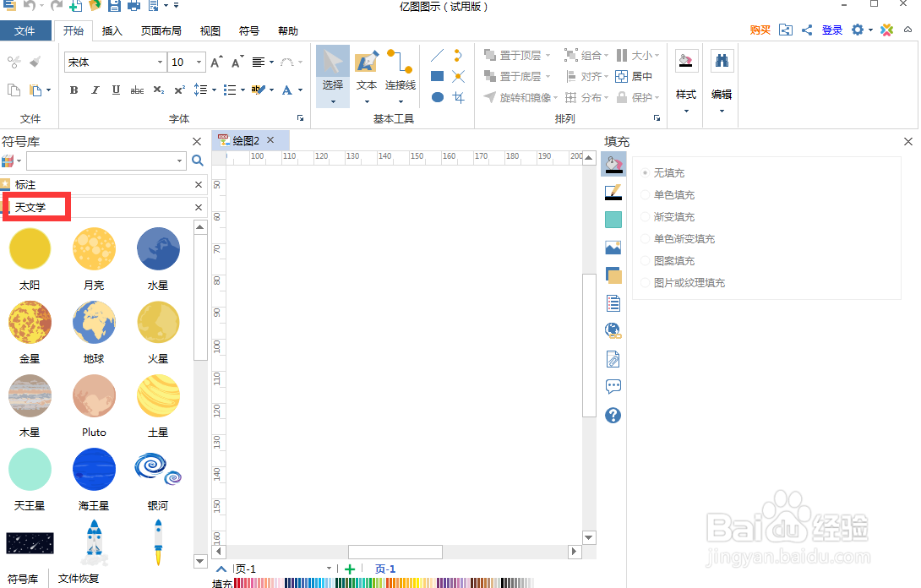Click the Login link
Image resolution: width=921 pixels, height=588 pixels.
point(831,30)
